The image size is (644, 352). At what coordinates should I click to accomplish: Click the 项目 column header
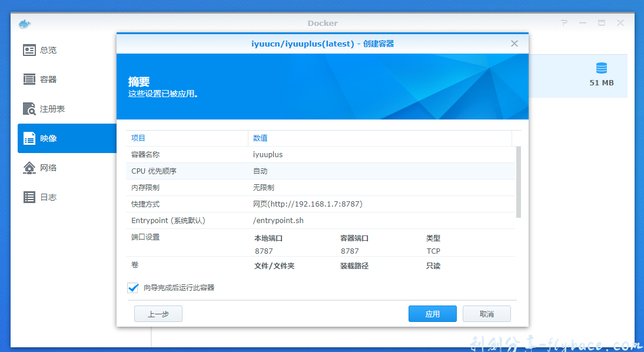pyautogui.click(x=138, y=138)
